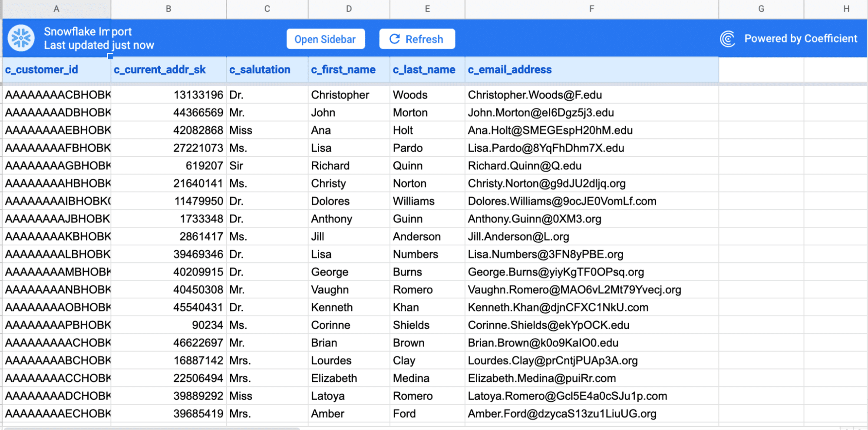The width and height of the screenshot is (868, 430).
Task: Click customer ID AAAAAAAADCHOBK
Action: coord(56,396)
